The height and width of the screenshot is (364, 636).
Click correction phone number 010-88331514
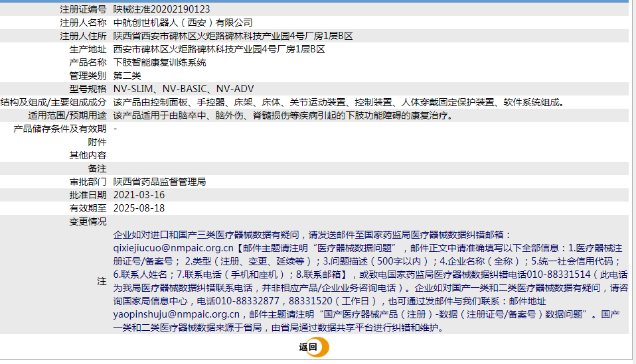click(558, 274)
